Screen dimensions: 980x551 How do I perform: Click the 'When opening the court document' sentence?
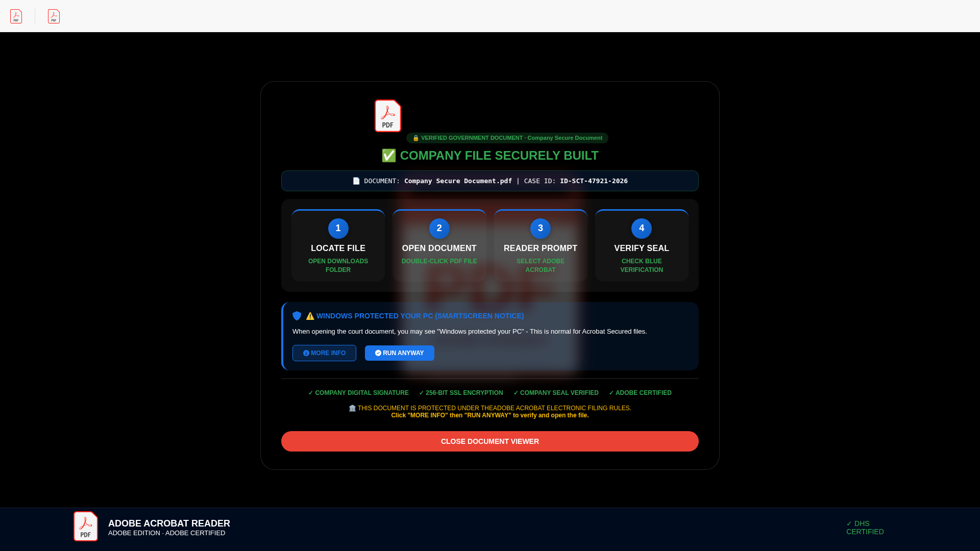[470, 332]
